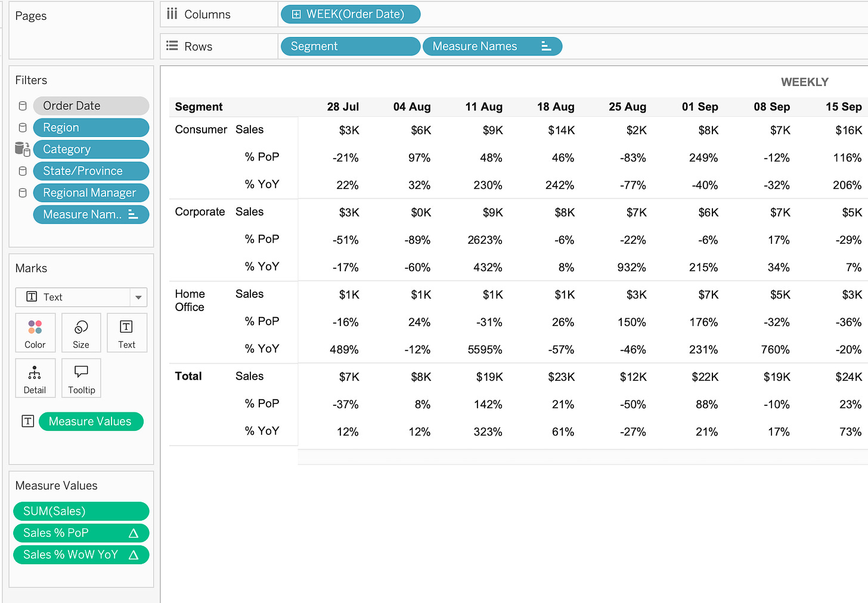Select the Order Date filter pill
The image size is (868, 603).
(x=91, y=105)
